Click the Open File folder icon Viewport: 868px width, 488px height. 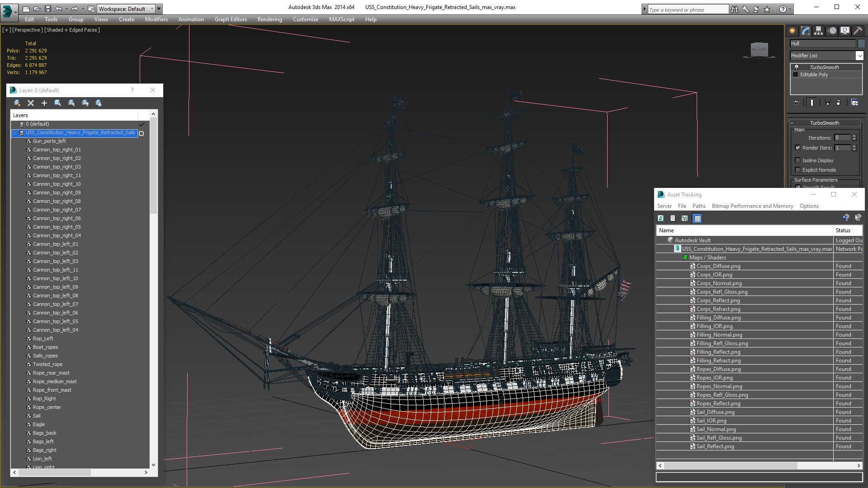click(x=37, y=9)
